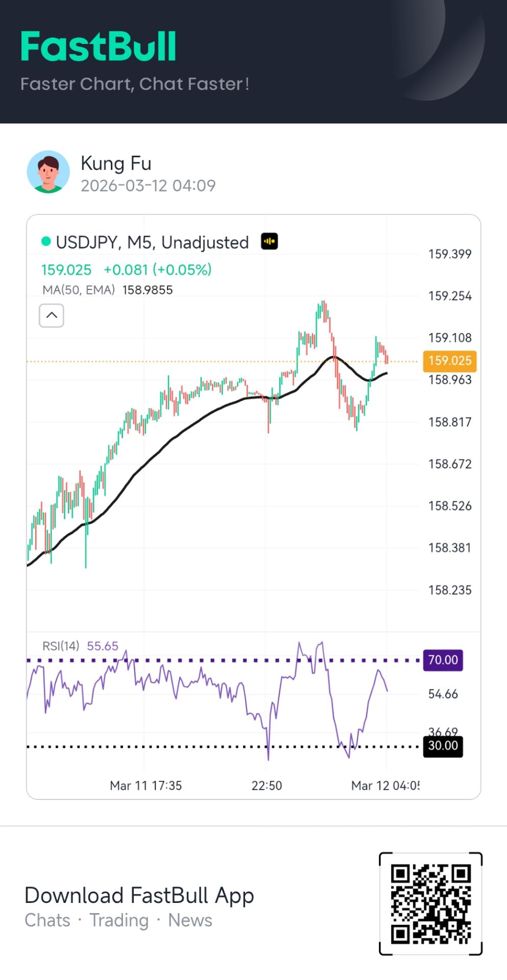Image resolution: width=507 pixels, height=980 pixels.
Task: Collapse the indicator legend with chevron button
Action: pos(52,315)
